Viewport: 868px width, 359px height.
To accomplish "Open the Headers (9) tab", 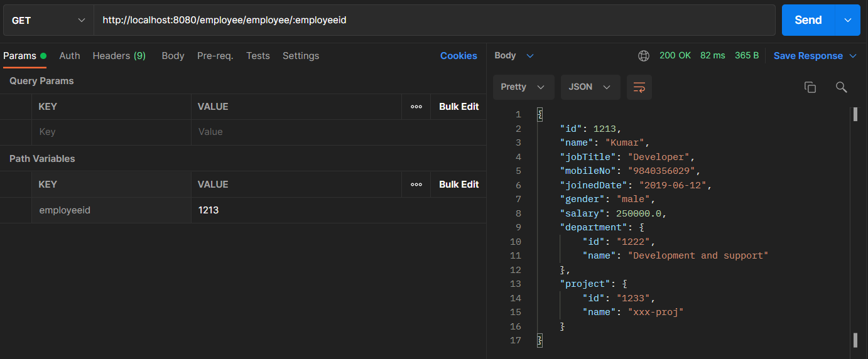I will pyautogui.click(x=119, y=56).
